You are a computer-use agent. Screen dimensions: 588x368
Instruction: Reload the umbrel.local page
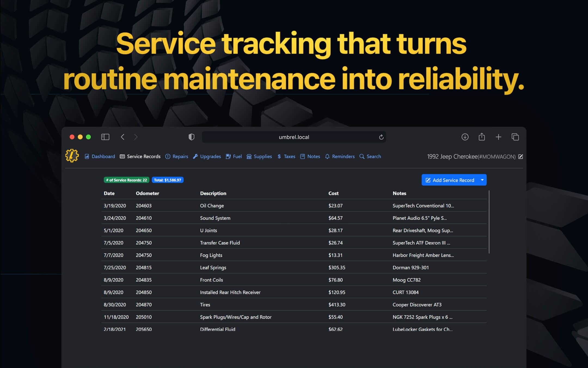(x=381, y=137)
